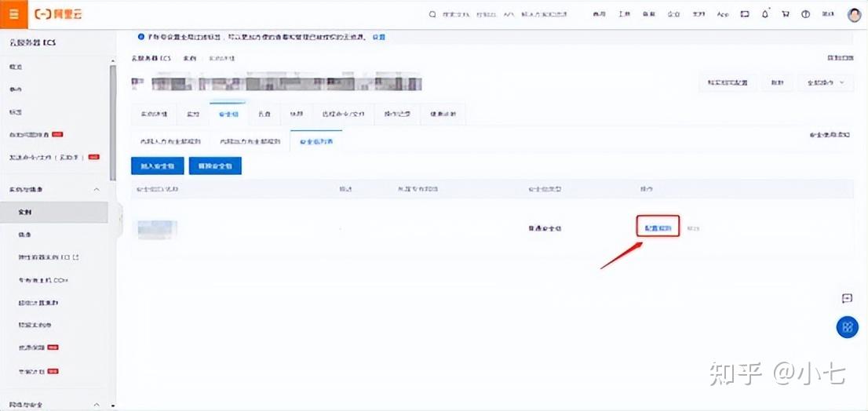The image size is (868, 411).
Task: Click the blue round quick-access grid button
Action: pos(847,327)
